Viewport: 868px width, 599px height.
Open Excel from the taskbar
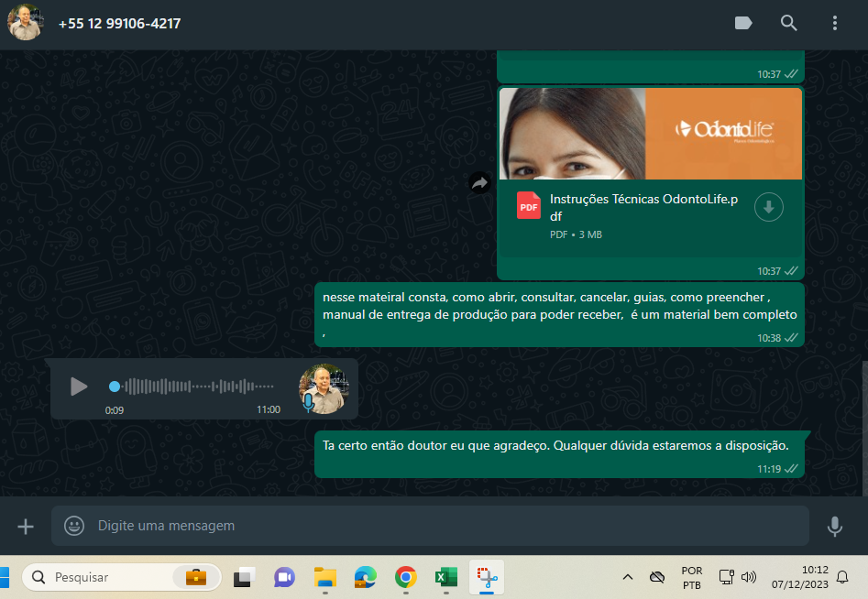tap(445, 577)
